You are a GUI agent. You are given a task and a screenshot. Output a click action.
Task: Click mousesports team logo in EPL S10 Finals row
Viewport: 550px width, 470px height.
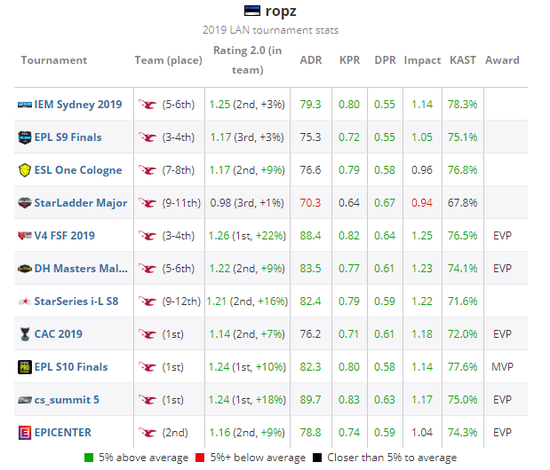[x=147, y=367]
